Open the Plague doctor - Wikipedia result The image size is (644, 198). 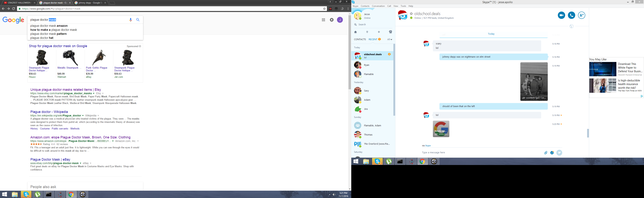(x=49, y=112)
